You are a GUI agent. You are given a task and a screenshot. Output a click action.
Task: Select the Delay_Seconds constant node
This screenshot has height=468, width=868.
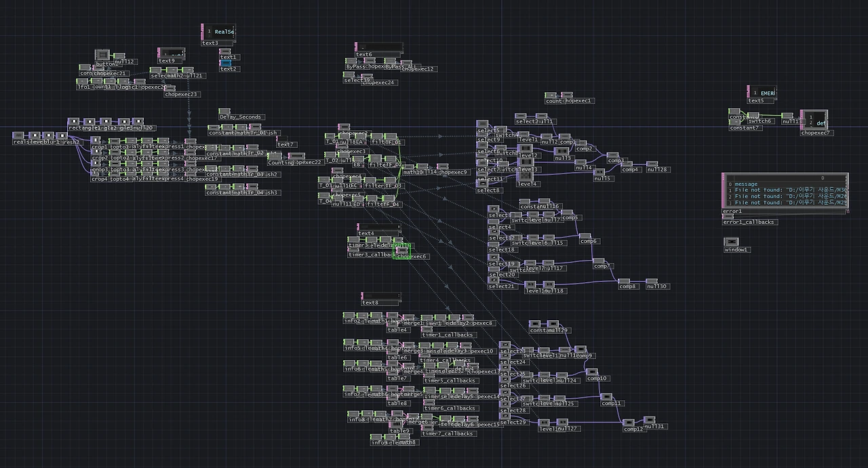[x=224, y=111]
